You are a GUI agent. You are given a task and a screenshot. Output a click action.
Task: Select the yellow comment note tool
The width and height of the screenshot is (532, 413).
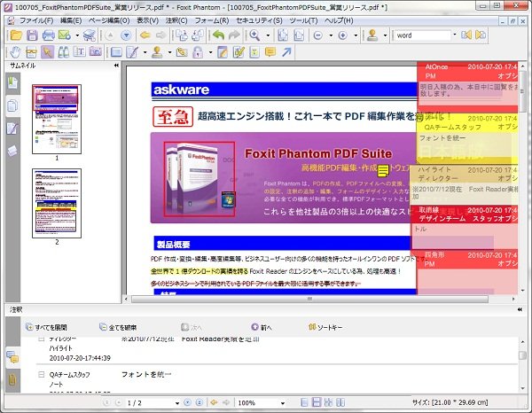click(x=270, y=52)
